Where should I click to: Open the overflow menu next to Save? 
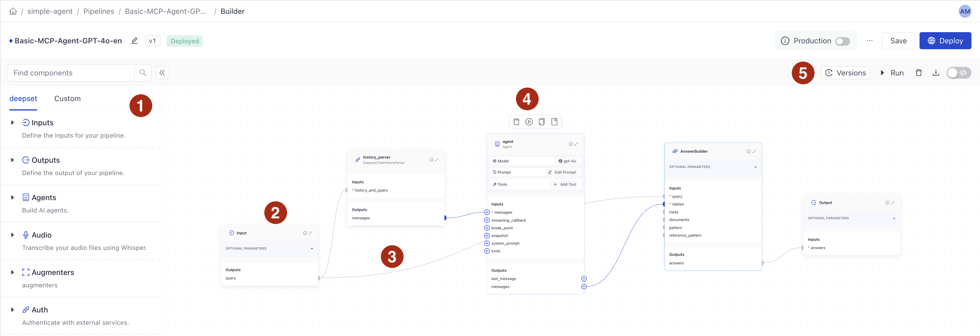[x=869, y=41]
